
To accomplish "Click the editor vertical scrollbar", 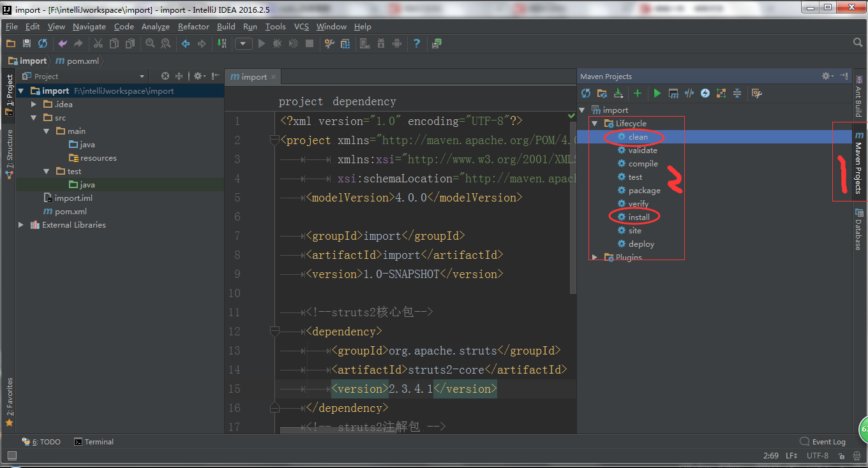I will [x=572, y=204].
